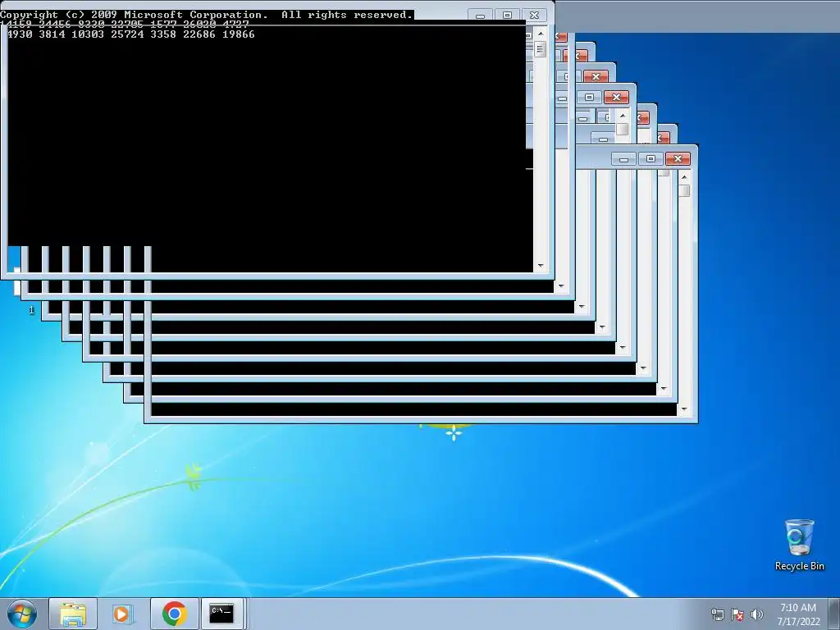Image resolution: width=840 pixels, height=630 pixels.
Task: Click the number 3358 in console output
Action: point(163,34)
